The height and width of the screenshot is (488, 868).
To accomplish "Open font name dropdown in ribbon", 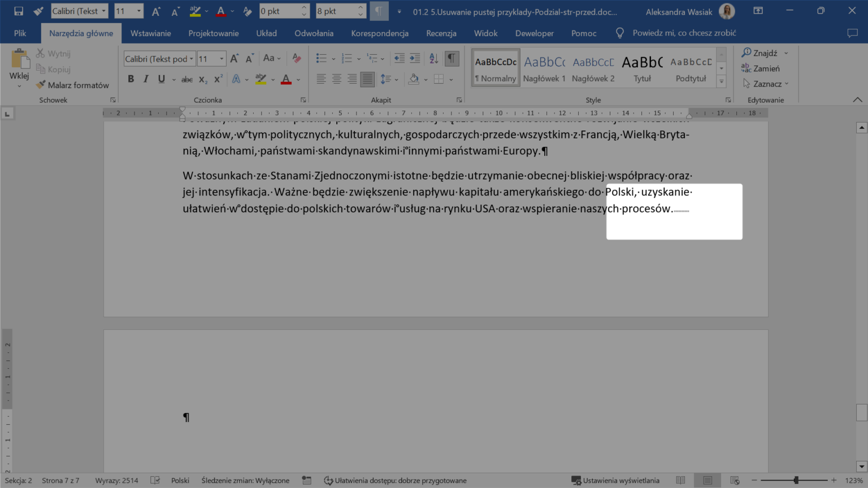I will coord(192,59).
